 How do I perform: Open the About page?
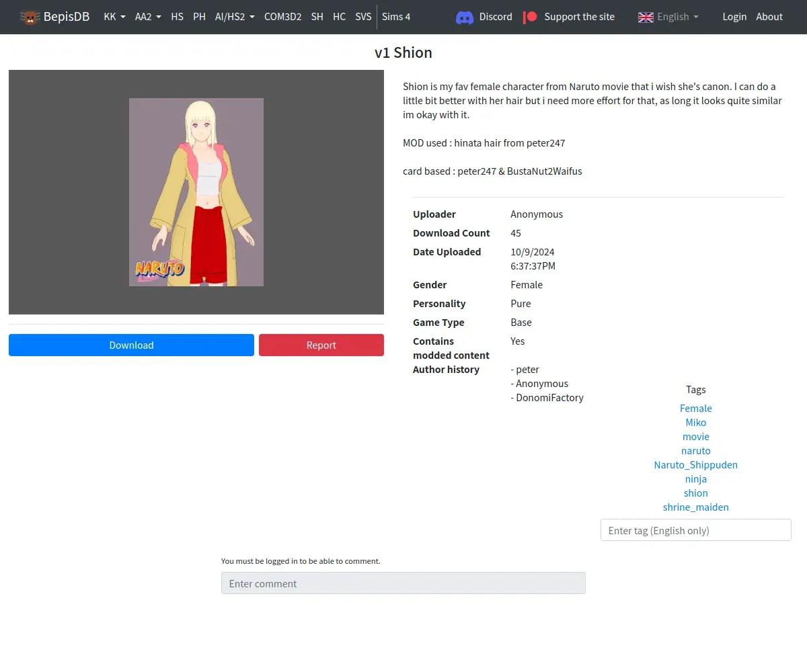click(x=769, y=17)
